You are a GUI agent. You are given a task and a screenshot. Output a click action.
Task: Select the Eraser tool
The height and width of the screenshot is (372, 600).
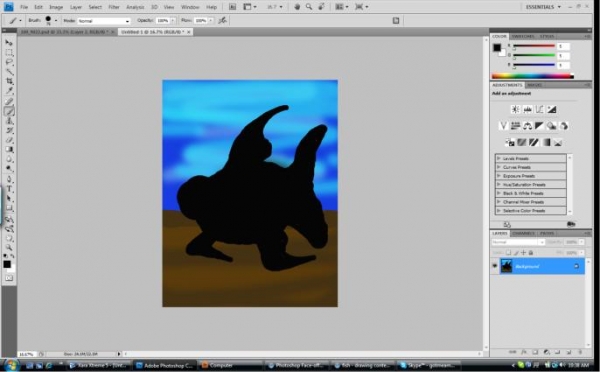click(9, 140)
